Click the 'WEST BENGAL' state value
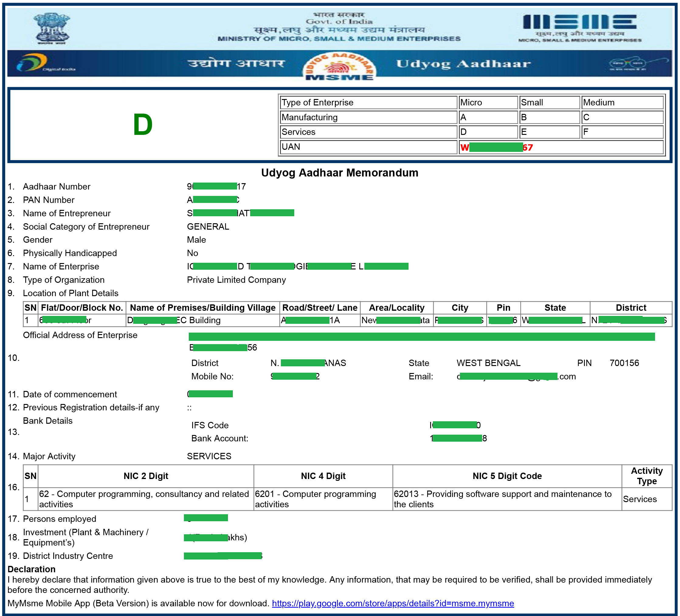The image size is (680, 616). click(x=488, y=363)
